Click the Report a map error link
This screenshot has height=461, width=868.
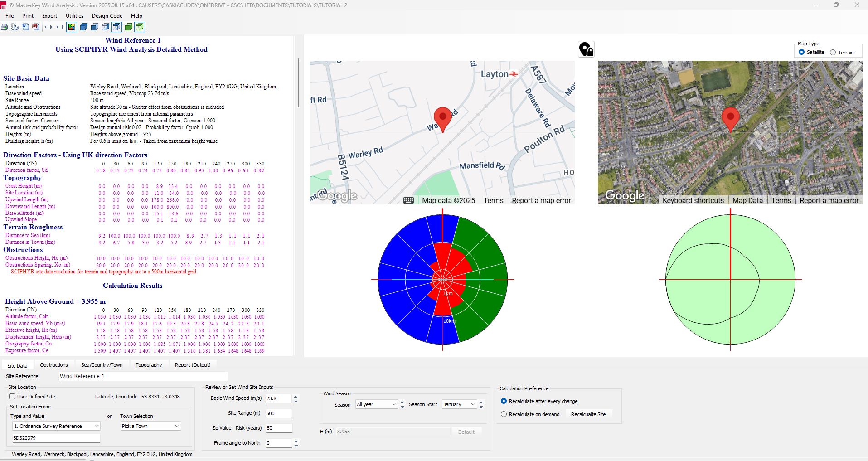click(x=541, y=201)
